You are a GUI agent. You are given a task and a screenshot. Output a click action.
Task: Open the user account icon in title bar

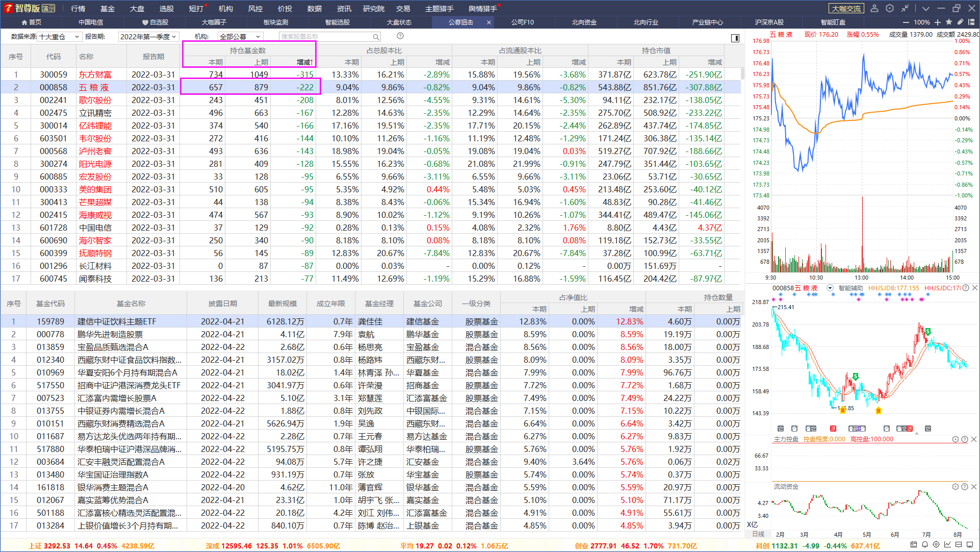874,8
